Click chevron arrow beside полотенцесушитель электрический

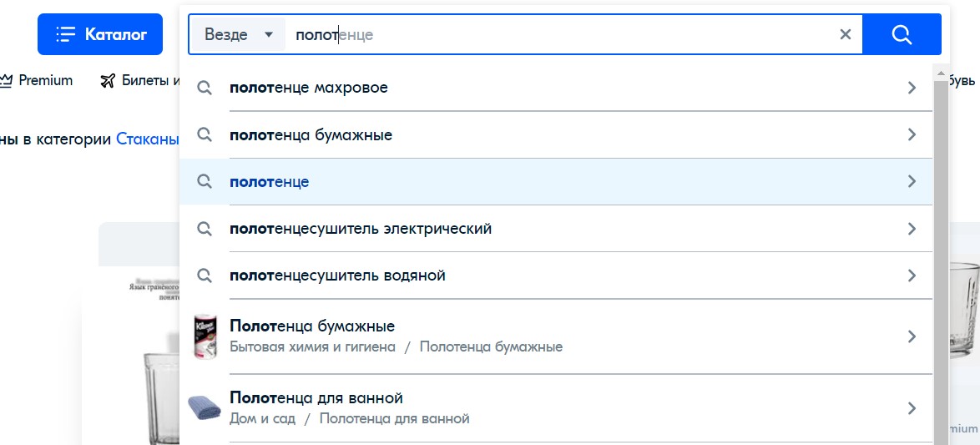pyautogui.click(x=912, y=228)
